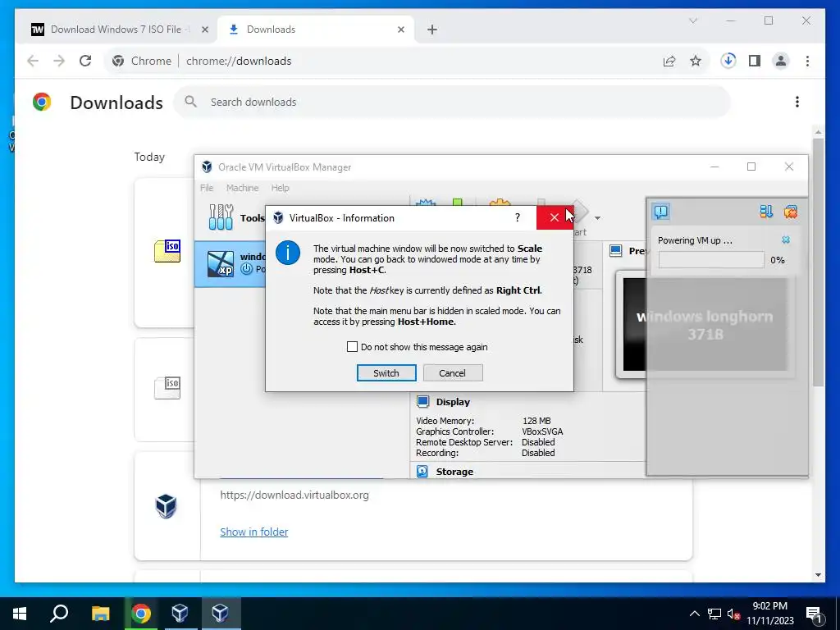Dismiss the 'Powering VM up' notification
Viewport: 840px width, 630px height.
tap(785, 240)
